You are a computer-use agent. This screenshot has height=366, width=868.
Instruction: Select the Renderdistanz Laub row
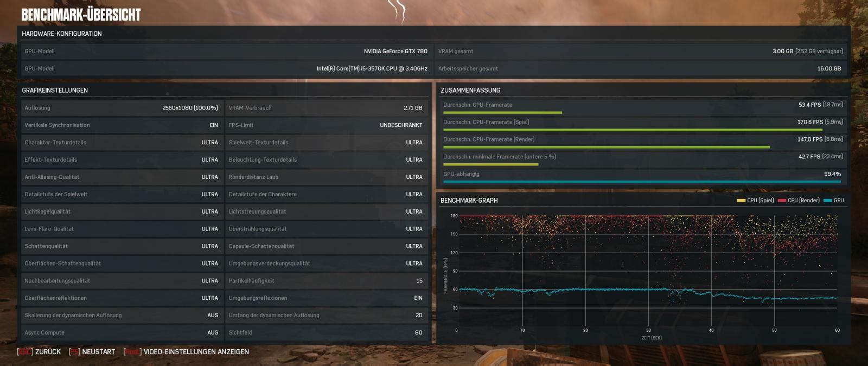(x=326, y=177)
